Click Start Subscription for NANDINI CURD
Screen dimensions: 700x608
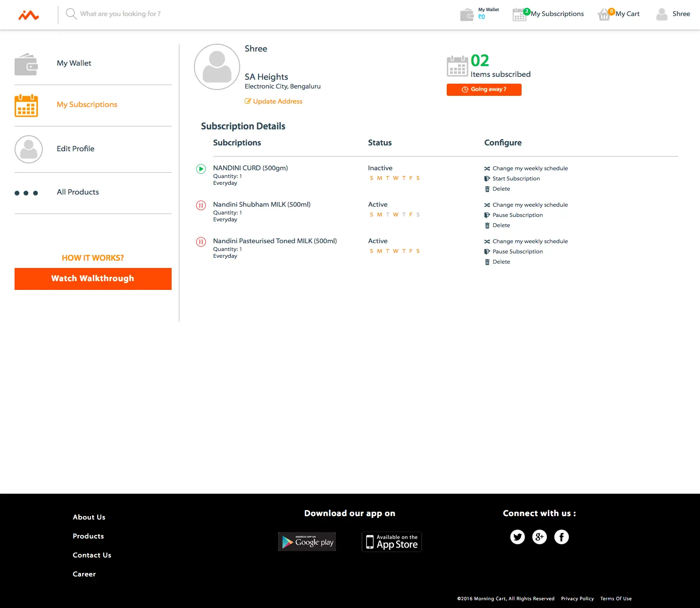(512, 179)
